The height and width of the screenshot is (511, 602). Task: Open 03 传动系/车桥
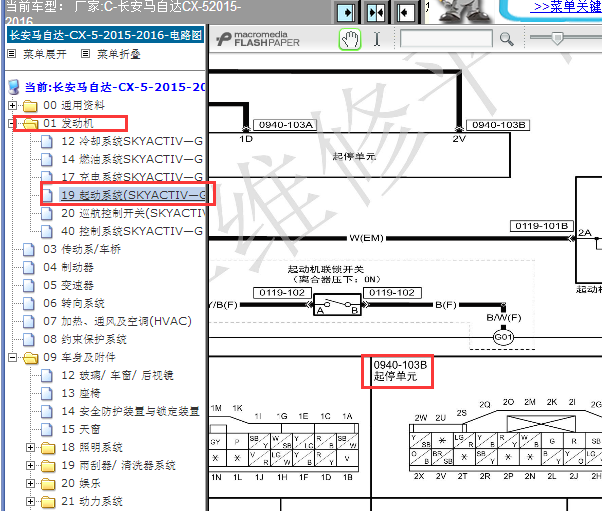pyautogui.click(x=82, y=249)
